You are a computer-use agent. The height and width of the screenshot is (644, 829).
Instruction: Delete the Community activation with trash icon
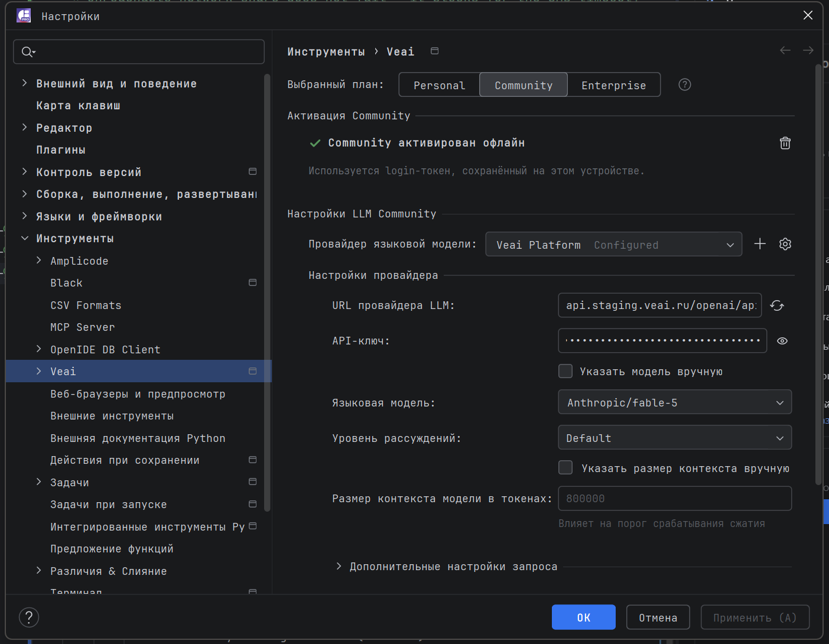(785, 143)
